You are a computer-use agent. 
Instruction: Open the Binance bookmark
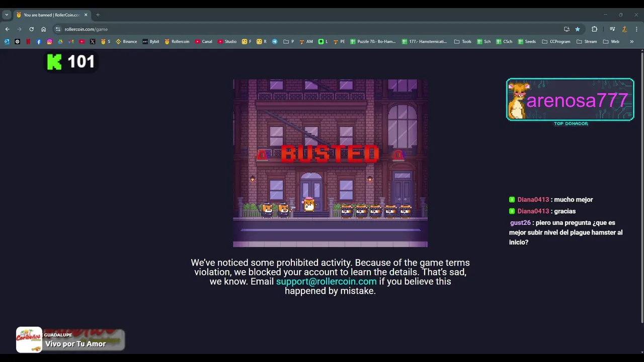pos(126,42)
